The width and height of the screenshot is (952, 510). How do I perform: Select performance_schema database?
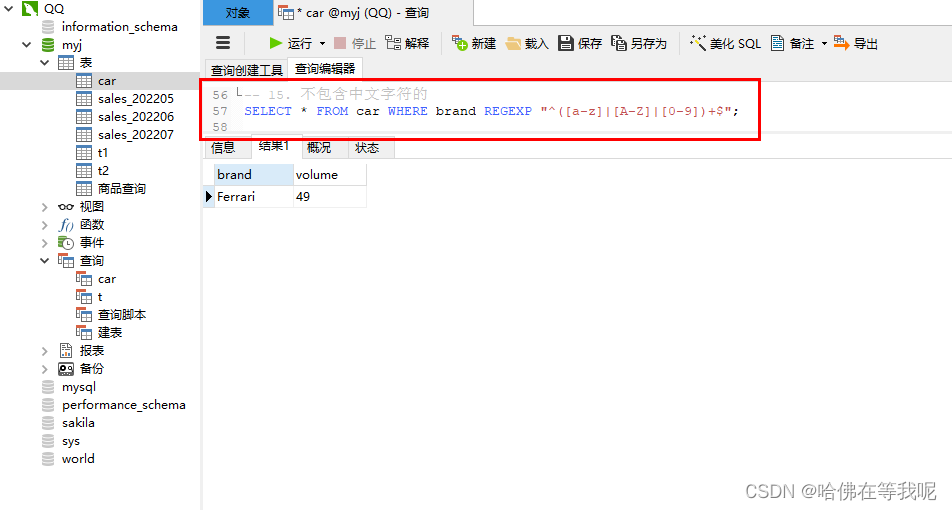[123, 405]
